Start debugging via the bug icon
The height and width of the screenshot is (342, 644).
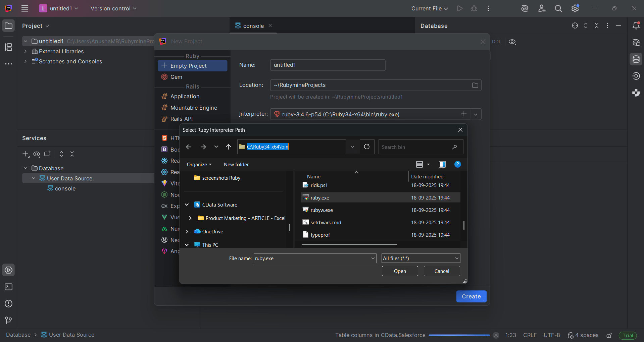click(x=474, y=8)
